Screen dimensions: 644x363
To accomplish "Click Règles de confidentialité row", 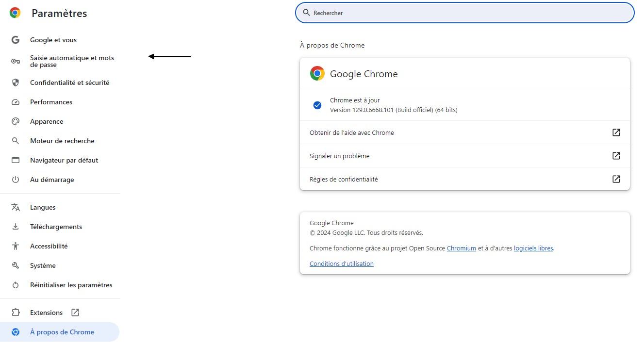I will 465,179.
